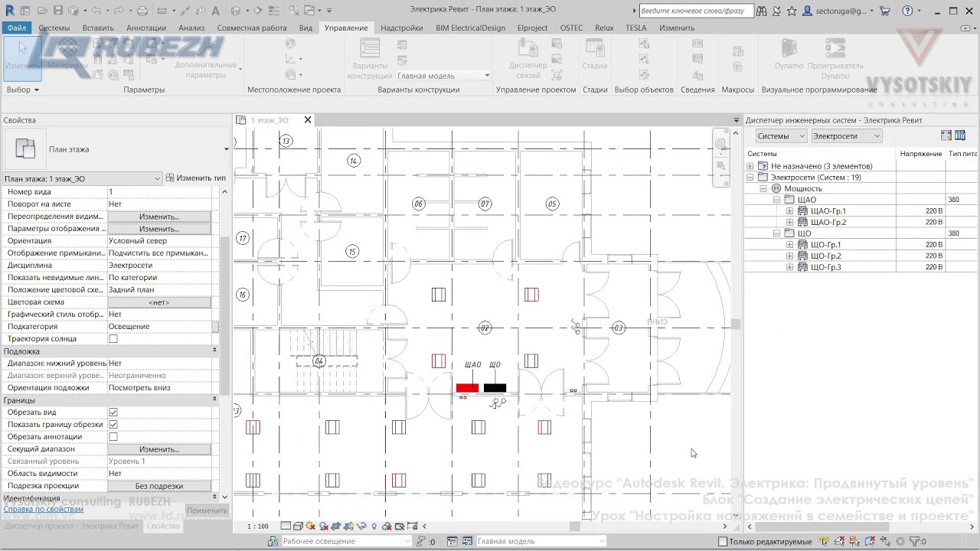The image size is (980, 551).
Task: Click the Macro Manager icon in Макросы panel
Action: pyautogui.click(x=738, y=52)
